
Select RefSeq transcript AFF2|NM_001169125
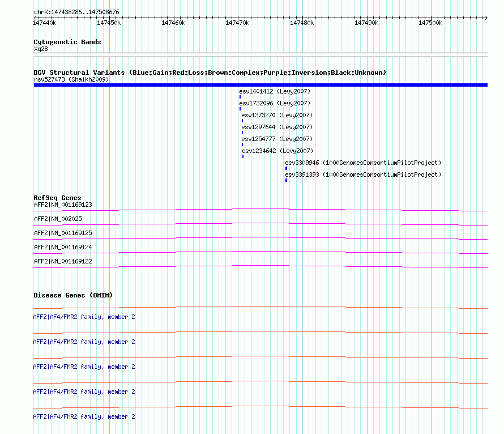click(63, 233)
